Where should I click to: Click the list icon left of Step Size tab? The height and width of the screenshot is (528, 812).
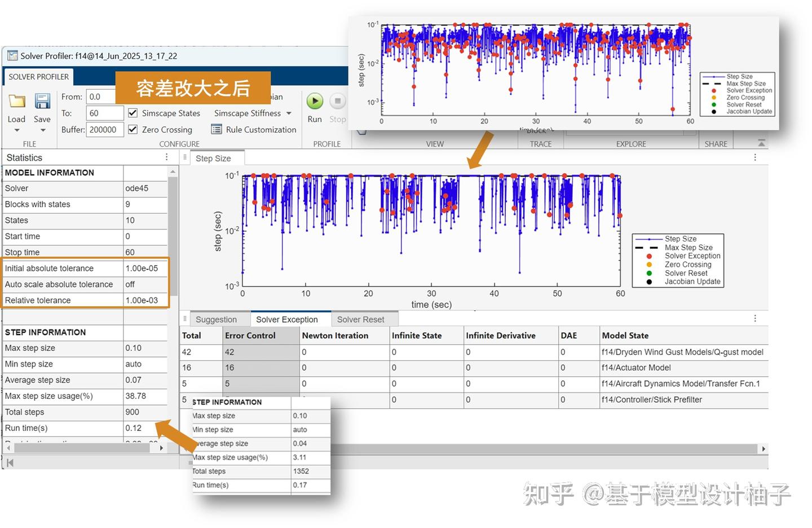pyautogui.click(x=184, y=158)
